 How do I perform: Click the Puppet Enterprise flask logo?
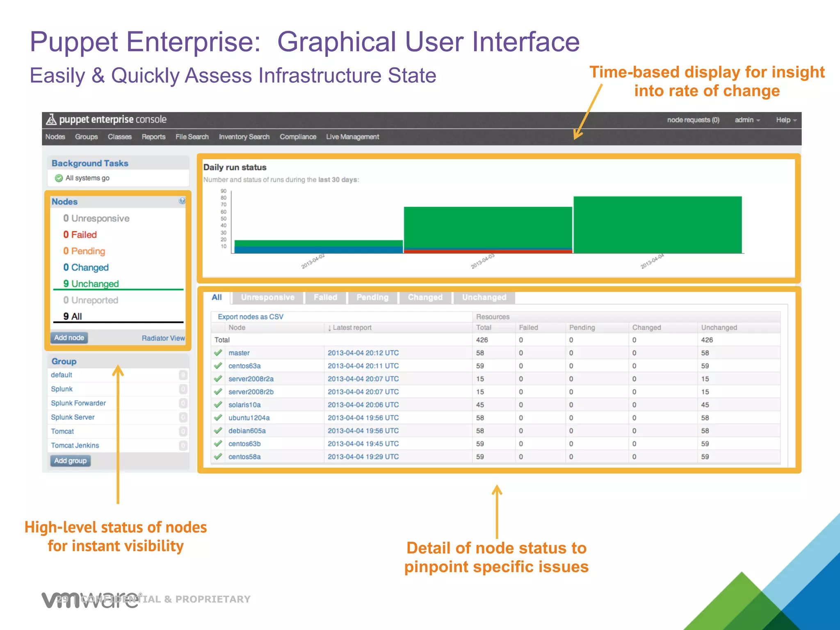pyautogui.click(x=51, y=119)
